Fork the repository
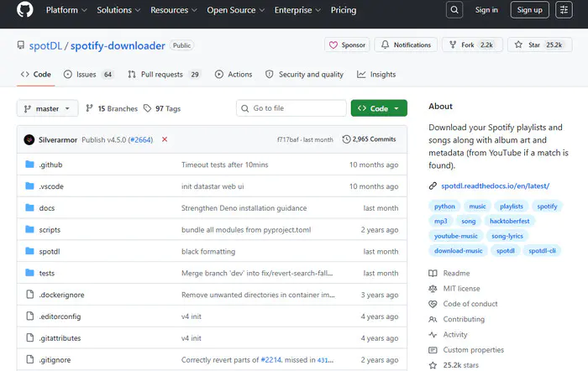The image size is (588, 371). click(x=472, y=45)
